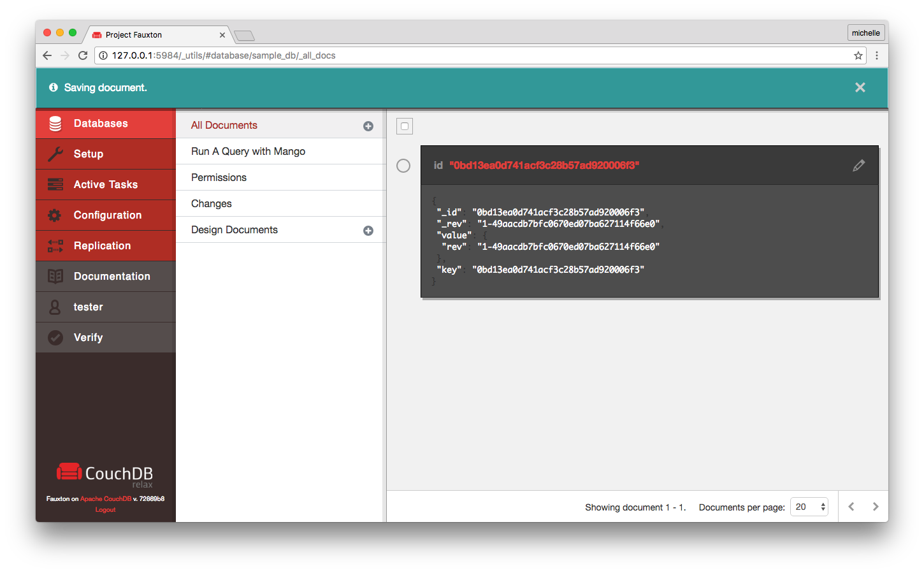This screenshot has width=924, height=573.
Task: Click "Showing document 1 - 1." text
Action: click(635, 507)
